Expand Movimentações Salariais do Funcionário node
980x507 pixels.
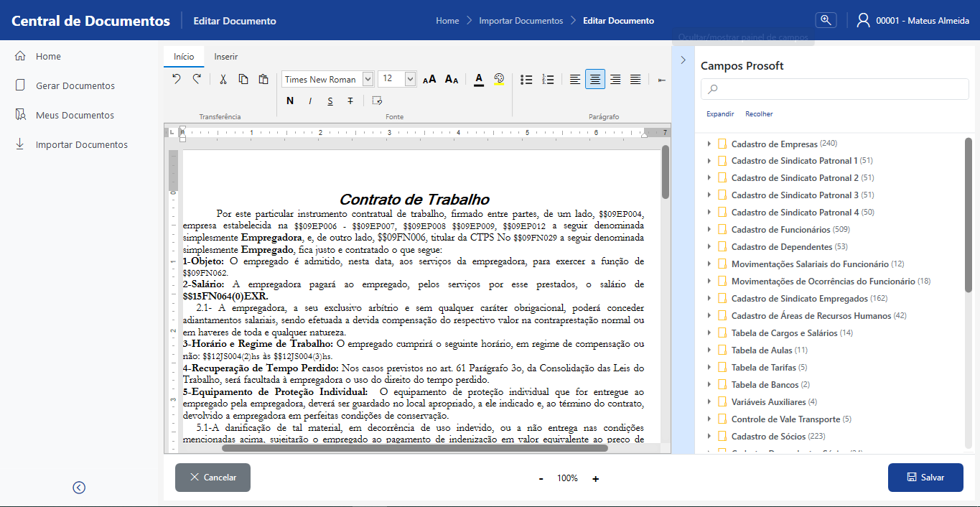709,264
